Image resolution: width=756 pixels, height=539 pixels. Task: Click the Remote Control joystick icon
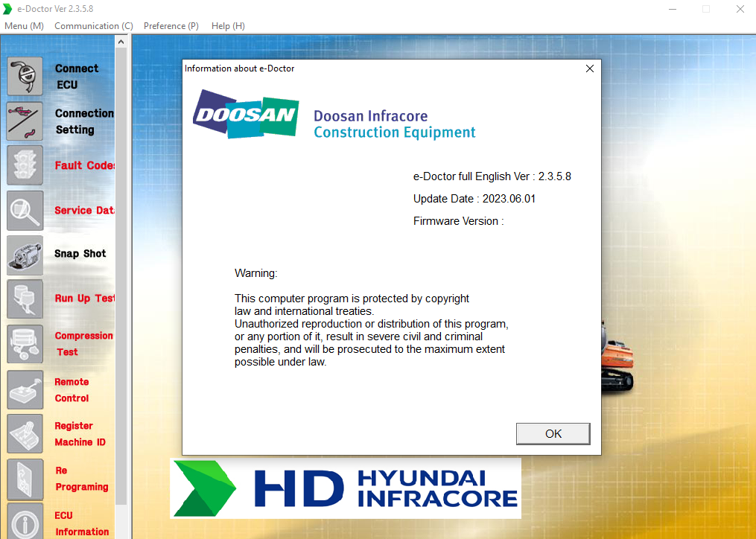tap(25, 389)
